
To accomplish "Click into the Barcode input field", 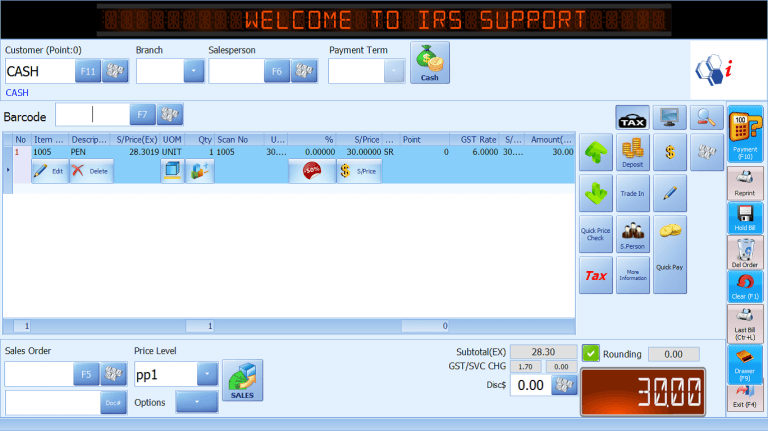I will coord(93,115).
